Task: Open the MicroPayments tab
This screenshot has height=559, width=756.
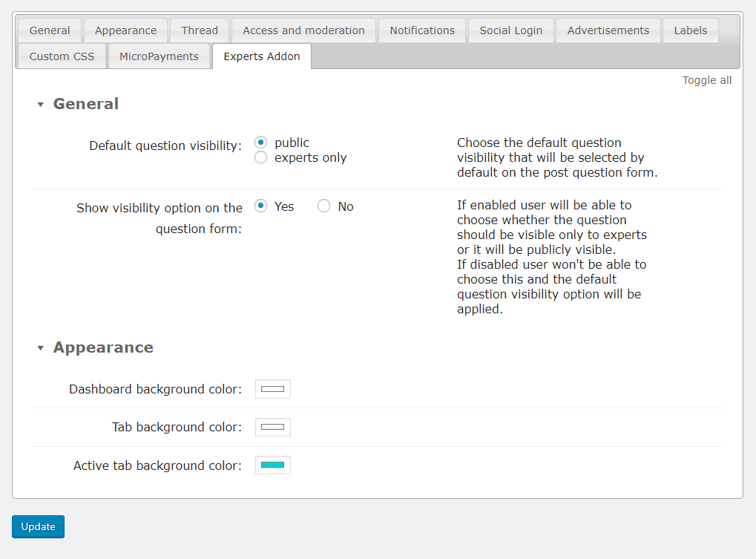Action: 159,56
